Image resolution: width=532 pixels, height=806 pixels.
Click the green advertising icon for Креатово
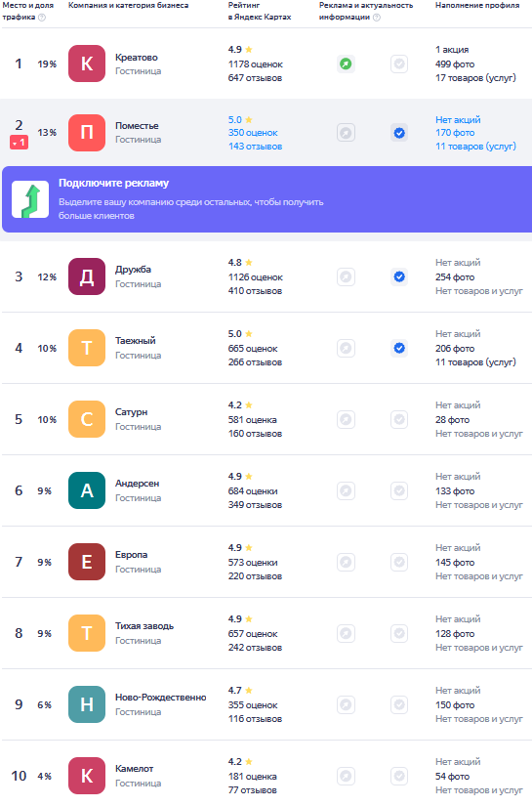tap(347, 64)
